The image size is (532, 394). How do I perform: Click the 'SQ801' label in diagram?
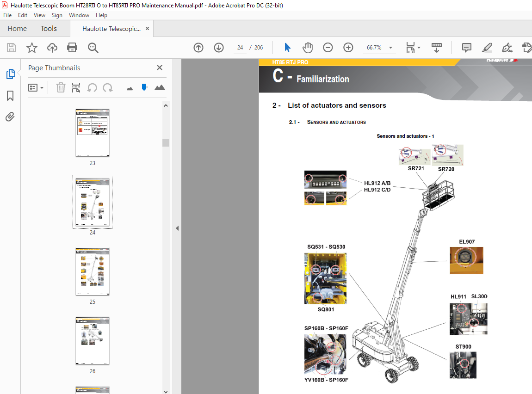326,309
